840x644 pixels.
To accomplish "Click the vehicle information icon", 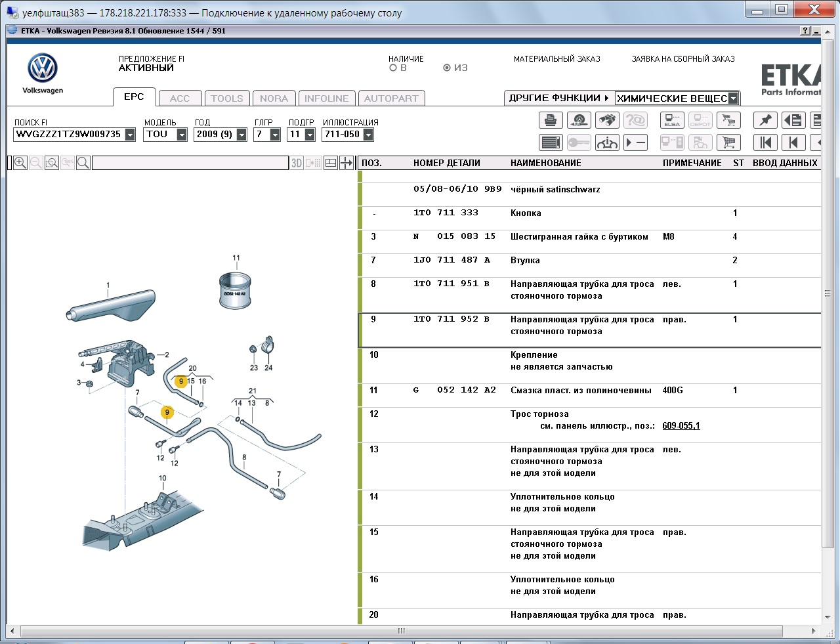I will tap(607, 142).
